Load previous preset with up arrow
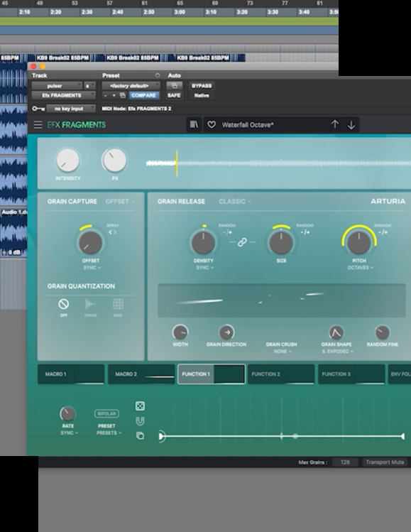The height and width of the screenshot is (532, 411). click(x=335, y=124)
